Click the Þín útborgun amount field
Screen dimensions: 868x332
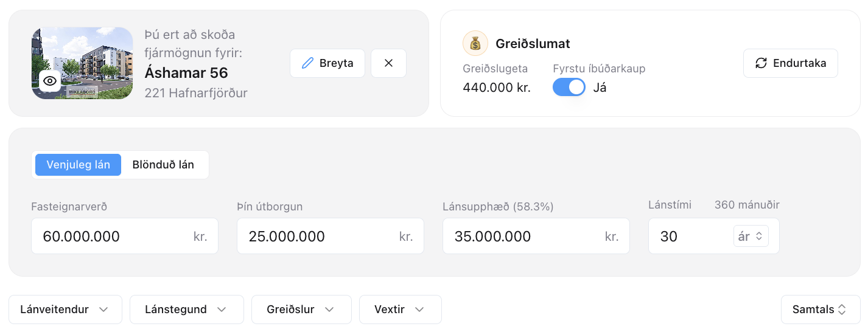(331, 236)
